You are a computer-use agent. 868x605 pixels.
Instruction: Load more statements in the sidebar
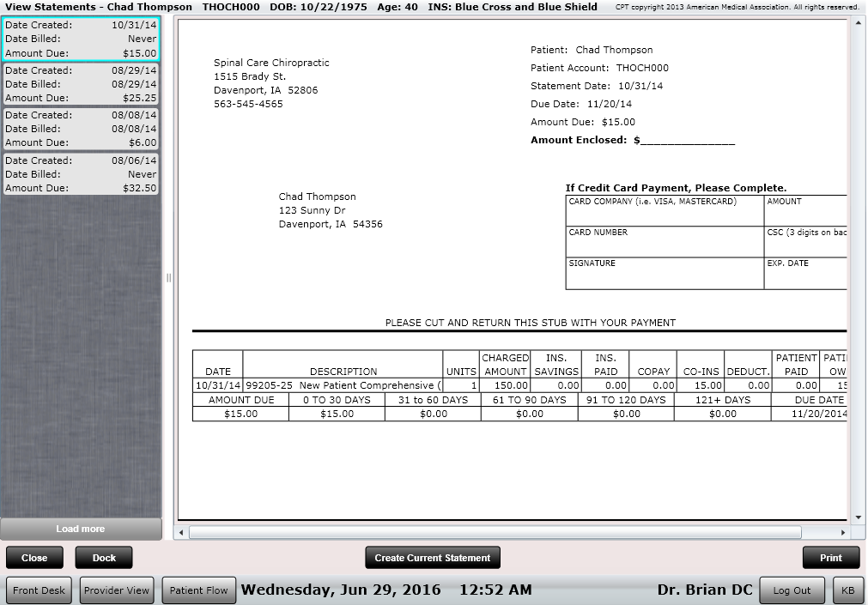click(82, 529)
